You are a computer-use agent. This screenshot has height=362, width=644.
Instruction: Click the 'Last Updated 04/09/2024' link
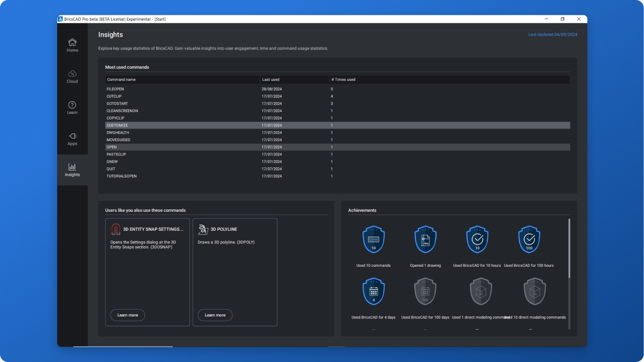[554, 34]
